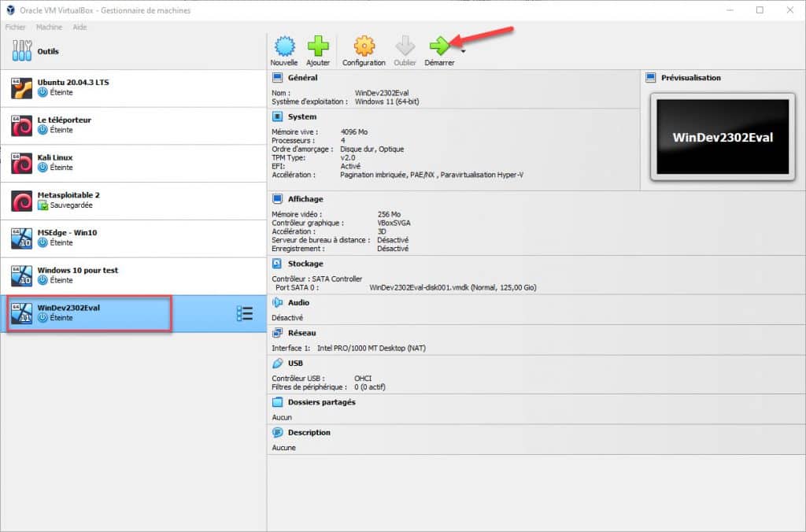Start the VM with Démarrer arrow
806x532 pixels.
tap(438, 46)
